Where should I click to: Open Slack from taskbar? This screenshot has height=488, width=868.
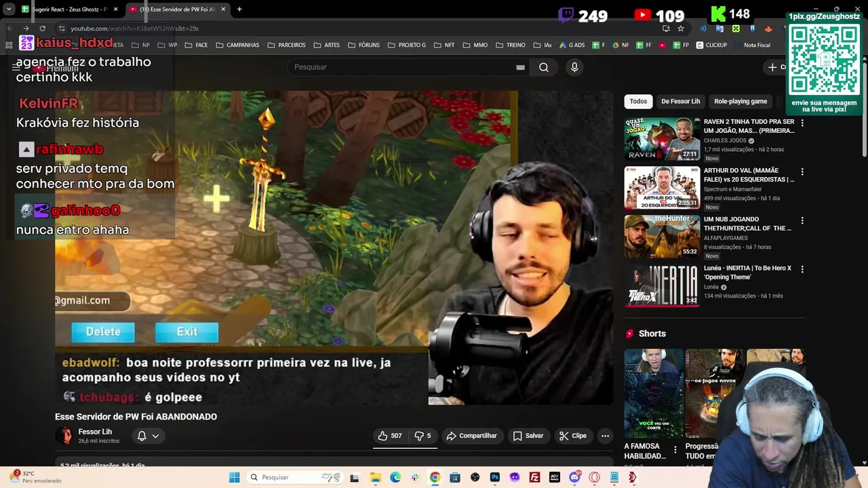coord(415,477)
